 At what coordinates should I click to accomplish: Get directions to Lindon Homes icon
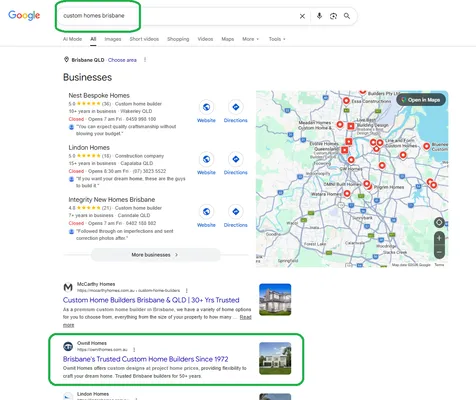pos(236,159)
